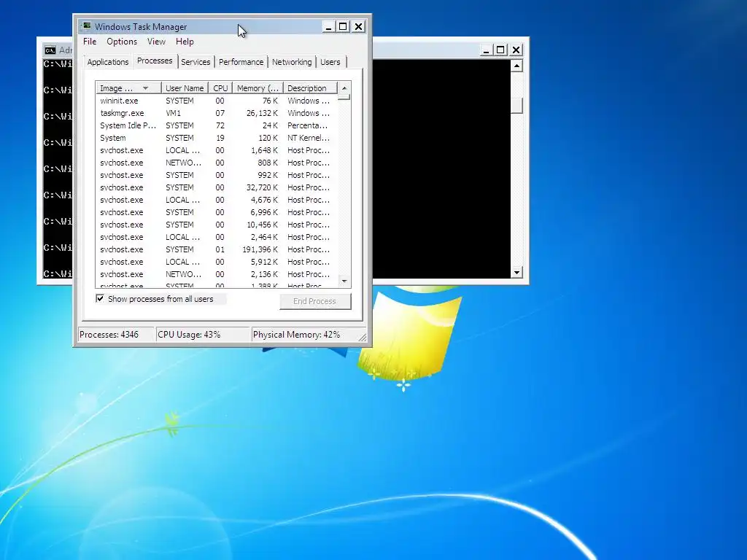Minimize the command prompt window
The width and height of the screenshot is (747, 560).
(x=485, y=50)
